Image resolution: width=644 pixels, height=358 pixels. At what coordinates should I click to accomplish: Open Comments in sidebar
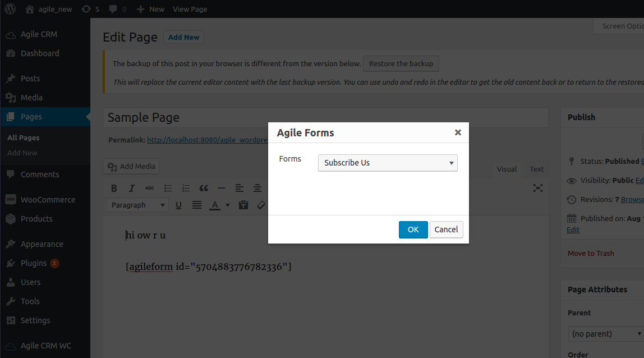pos(45,175)
